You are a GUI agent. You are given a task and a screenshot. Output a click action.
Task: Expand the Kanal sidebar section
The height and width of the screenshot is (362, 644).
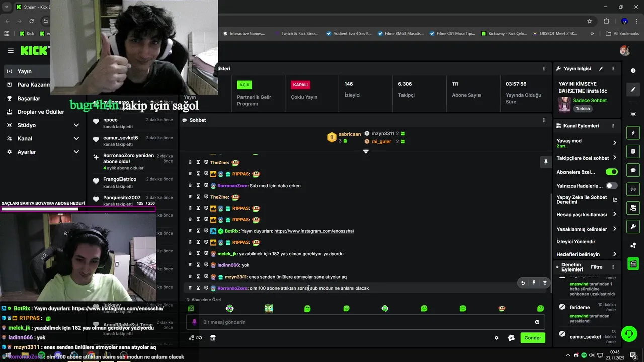pyautogui.click(x=76, y=139)
